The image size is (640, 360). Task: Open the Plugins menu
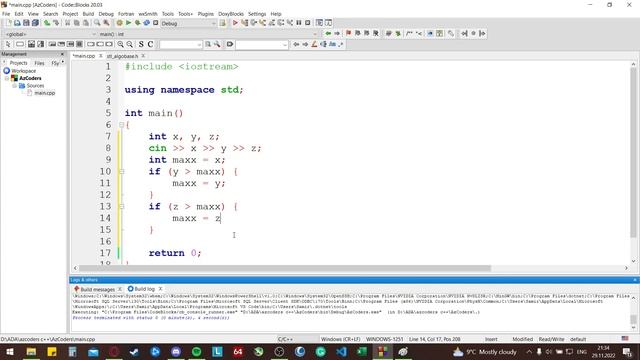click(206, 14)
